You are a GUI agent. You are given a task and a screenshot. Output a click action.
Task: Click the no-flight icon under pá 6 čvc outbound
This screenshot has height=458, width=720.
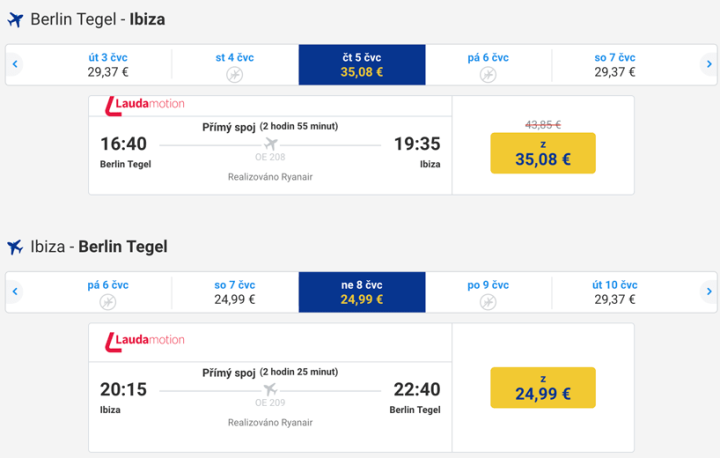488,74
